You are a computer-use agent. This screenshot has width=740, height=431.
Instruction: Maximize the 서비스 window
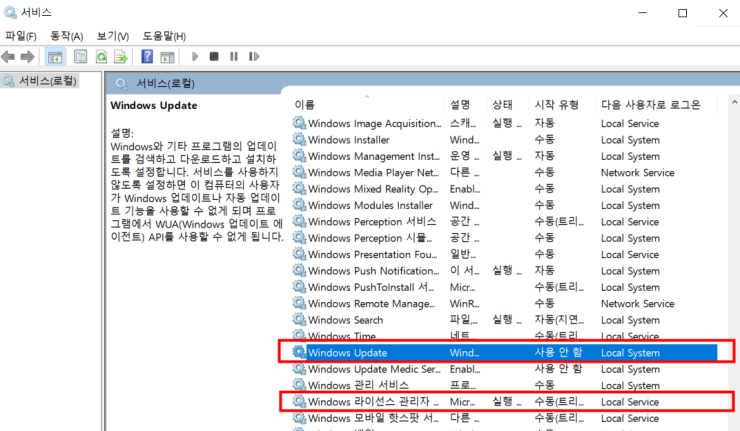[682, 13]
